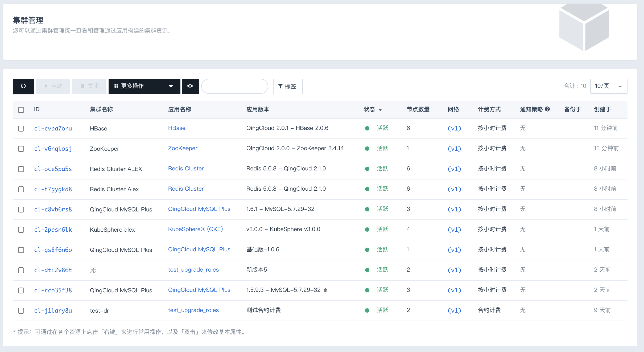Click the 创建于 column header

[602, 109]
